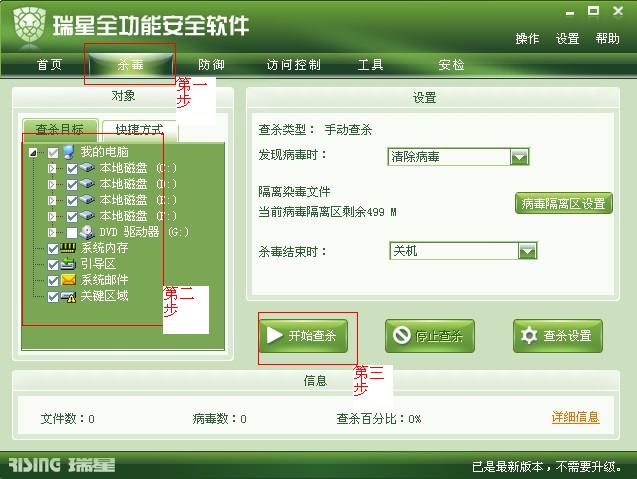Open the 详细信息 link
Image resolution: width=637 pixels, height=479 pixels.
pos(575,417)
